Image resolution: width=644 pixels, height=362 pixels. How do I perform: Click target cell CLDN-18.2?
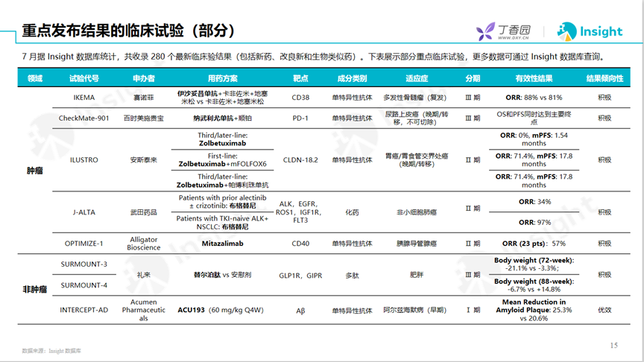point(300,160)
